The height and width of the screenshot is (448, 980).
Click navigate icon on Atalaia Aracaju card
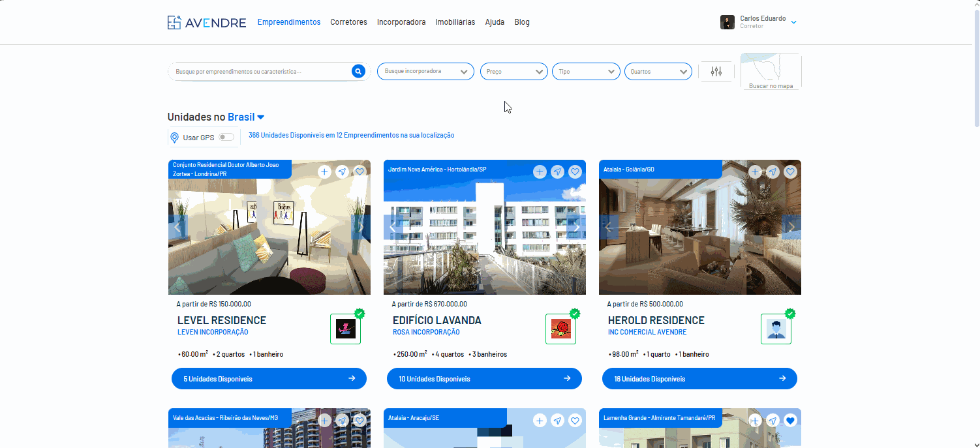point(557,421)
